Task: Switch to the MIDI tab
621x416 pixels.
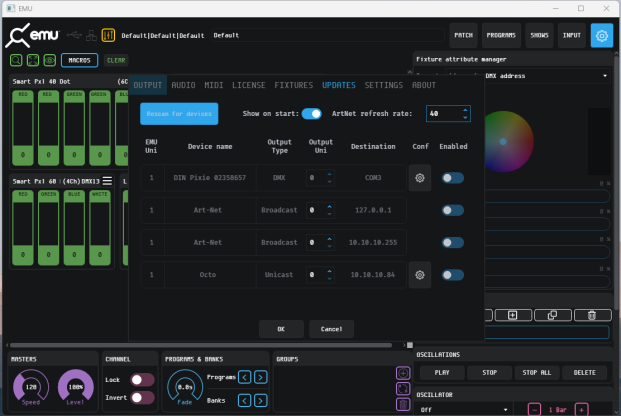Action: [x=214, y=85]
